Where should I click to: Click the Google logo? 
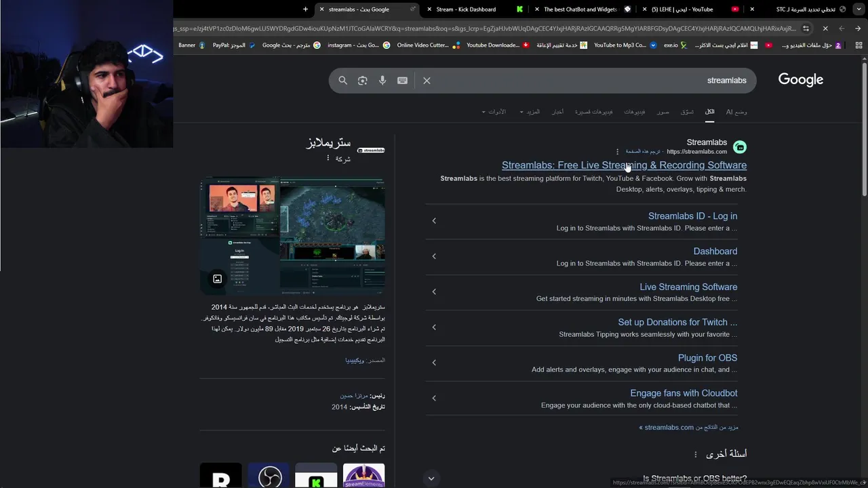tap(801, 80)
